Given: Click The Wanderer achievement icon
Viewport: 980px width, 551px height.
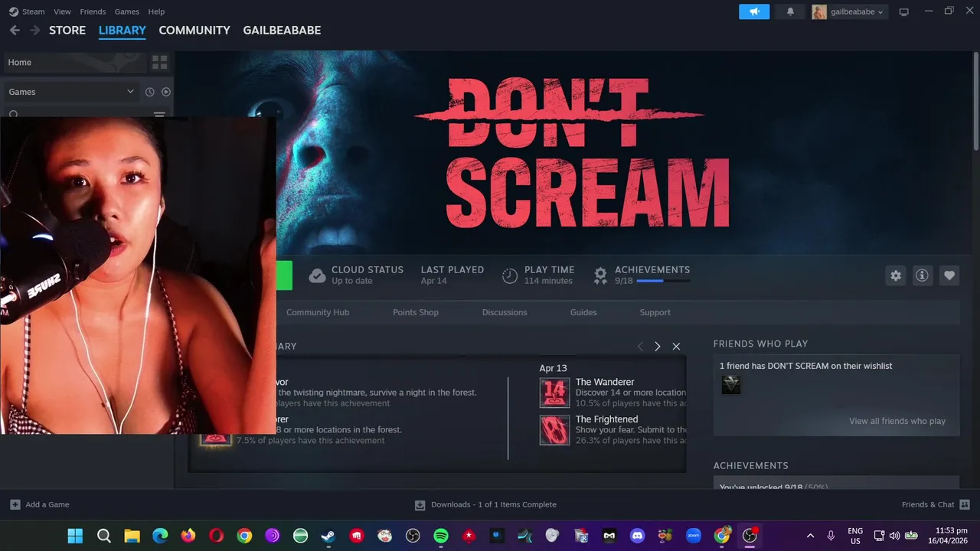Looking at the screenshot, I should coord(554,393).
